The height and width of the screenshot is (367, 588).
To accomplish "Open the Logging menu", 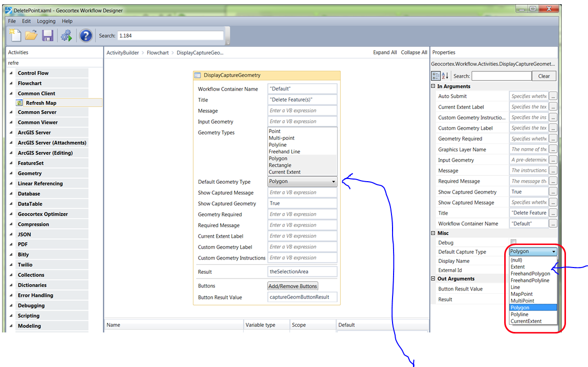I will (x=46, y=21).
